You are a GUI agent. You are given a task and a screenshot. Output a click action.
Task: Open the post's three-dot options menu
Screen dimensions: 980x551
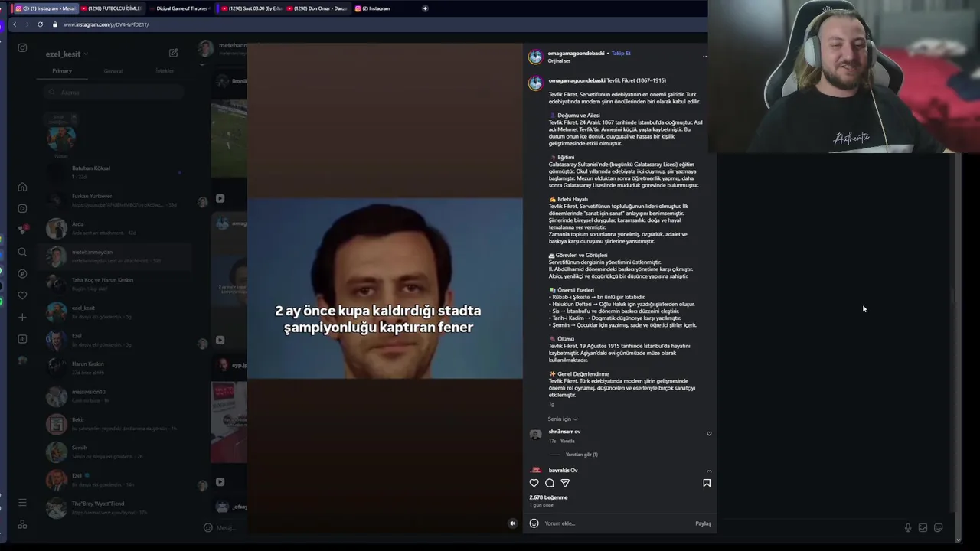tap(704, 56)
